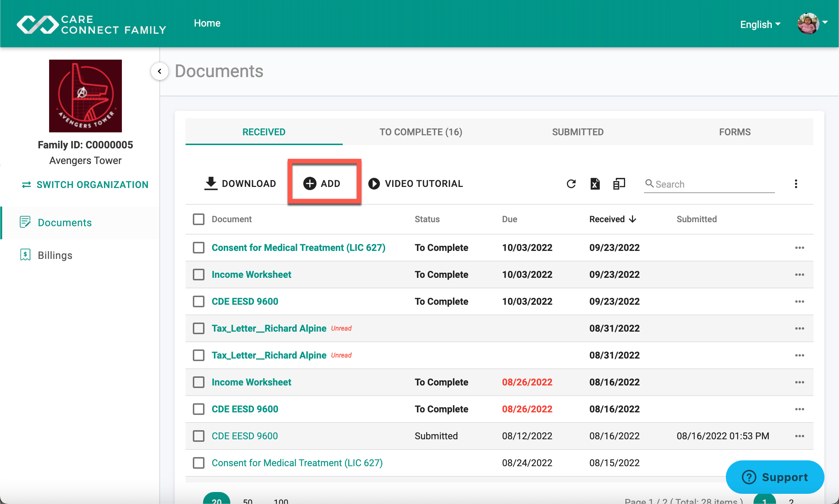Open more options for second Tax_Letter row
The image size is (839, 504).
(800, 355)
